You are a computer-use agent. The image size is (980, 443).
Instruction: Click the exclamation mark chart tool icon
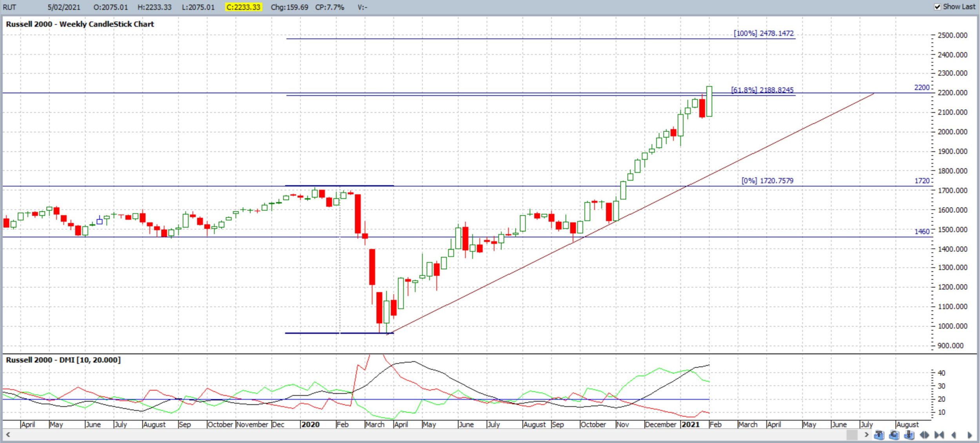pos(909,435)
